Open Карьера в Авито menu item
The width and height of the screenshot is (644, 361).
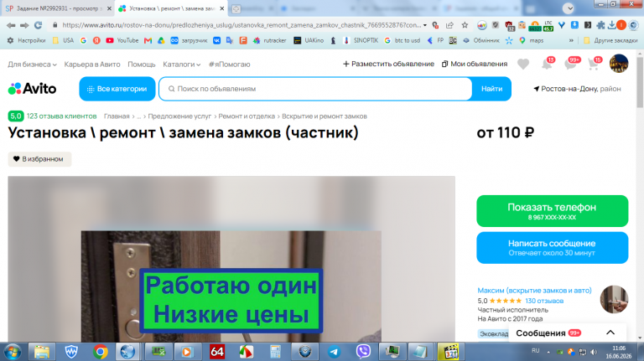pos(92,64)
